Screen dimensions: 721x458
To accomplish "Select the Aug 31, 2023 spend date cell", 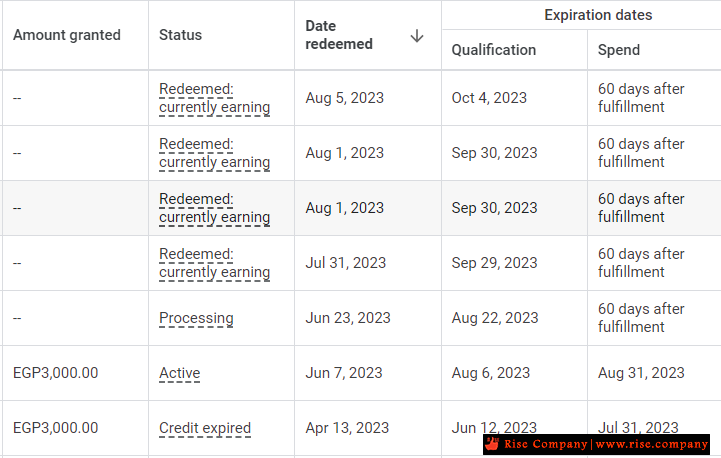I will (x=641, y=373).
